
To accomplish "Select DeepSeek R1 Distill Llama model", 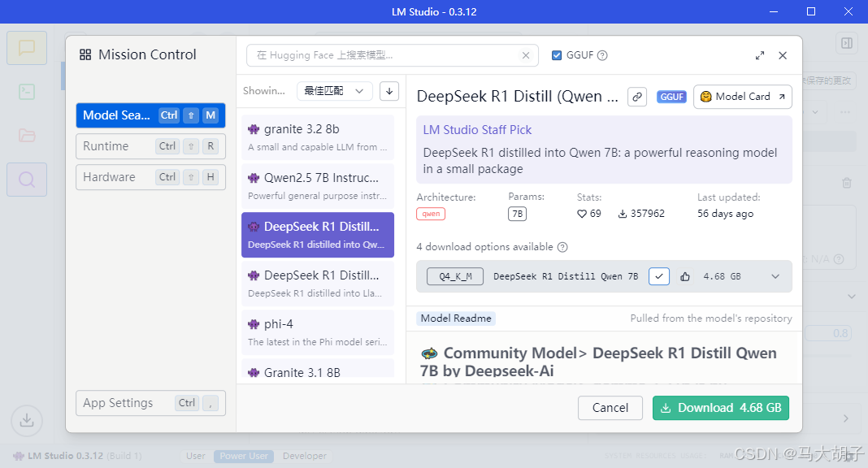I will click(318, 284).
